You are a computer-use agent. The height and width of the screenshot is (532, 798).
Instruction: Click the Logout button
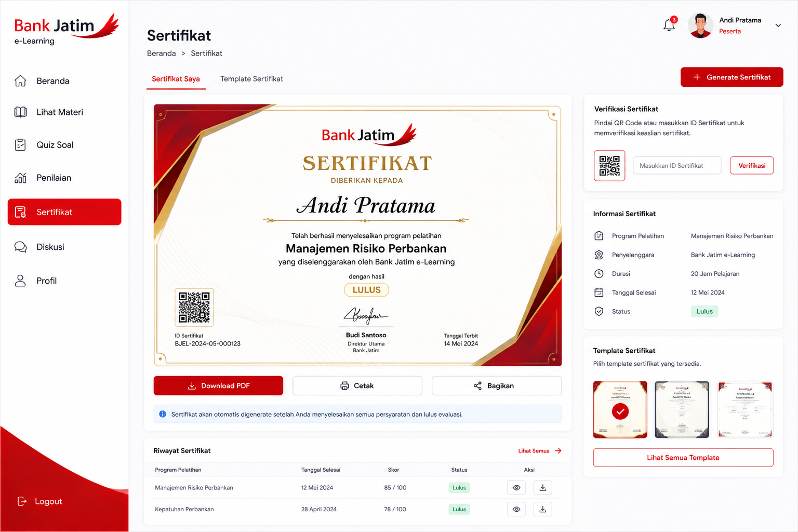tap(40, 501)
